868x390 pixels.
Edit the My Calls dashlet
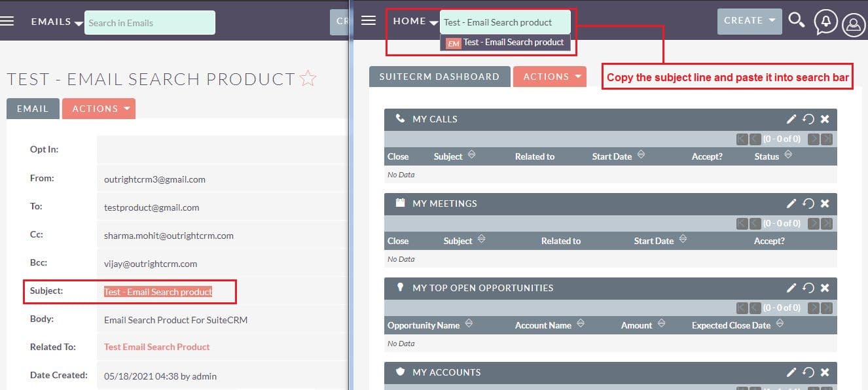point(791,119)
